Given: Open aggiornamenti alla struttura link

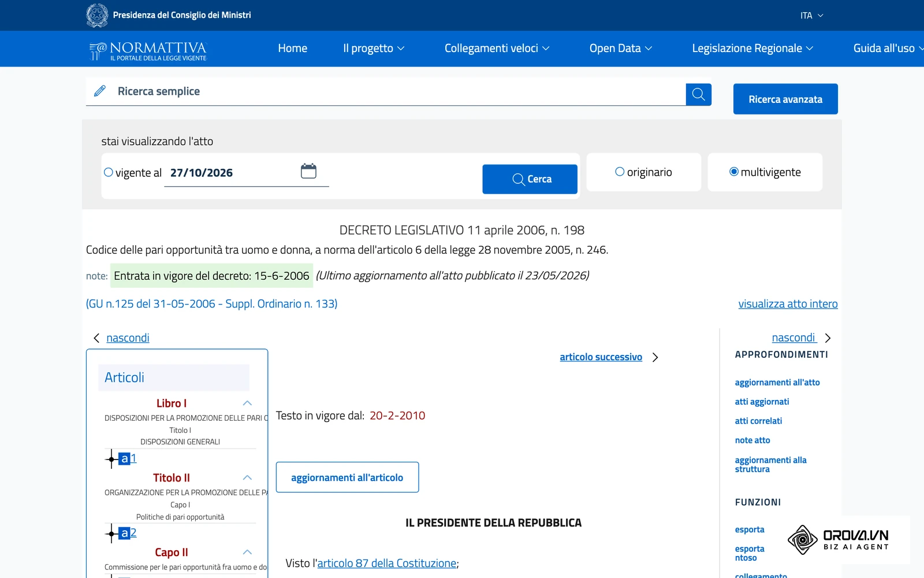Looking at the screenshot, I should click(770, 465).
